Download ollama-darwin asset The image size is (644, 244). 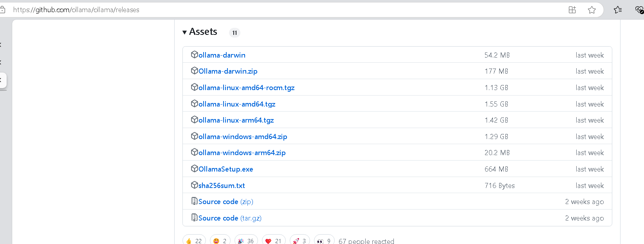point(222,55)
